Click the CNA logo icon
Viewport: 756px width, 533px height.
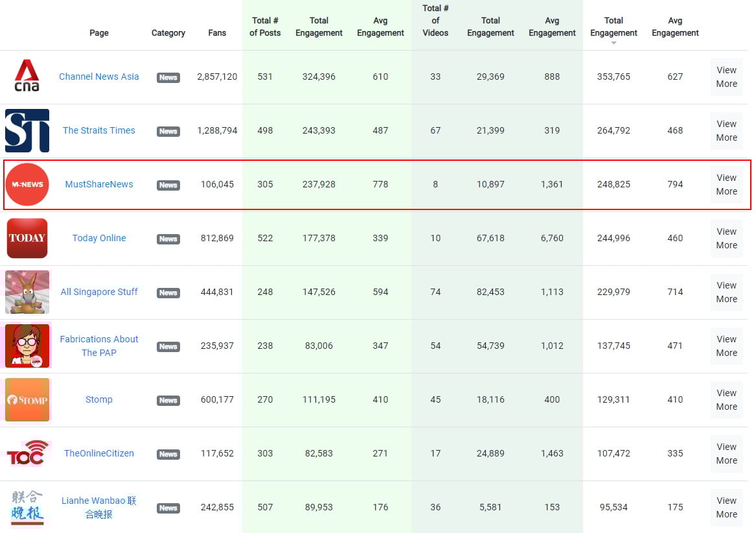[x=27, y=77]
